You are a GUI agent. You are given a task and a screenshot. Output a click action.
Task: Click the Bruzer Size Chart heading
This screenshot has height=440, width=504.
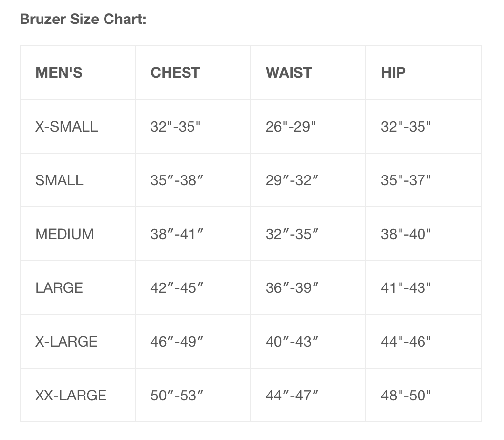click(83, 20)
